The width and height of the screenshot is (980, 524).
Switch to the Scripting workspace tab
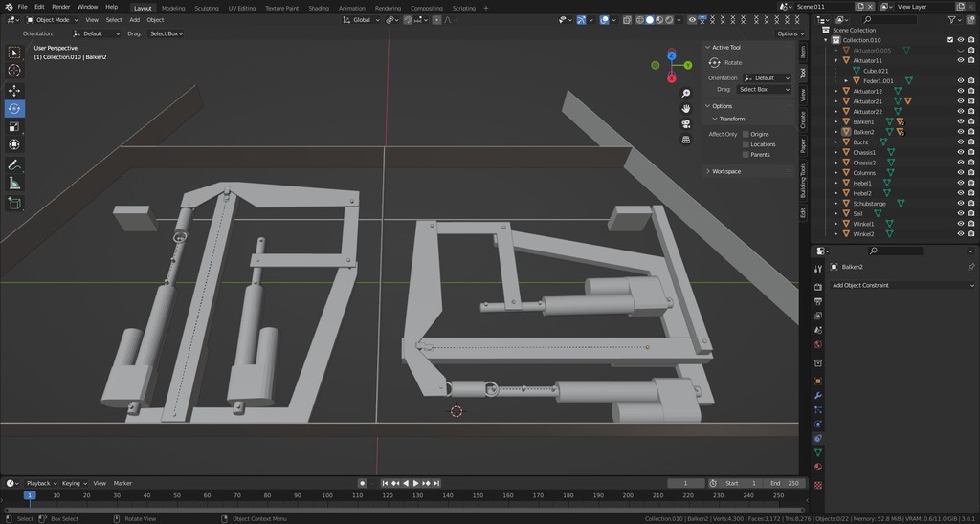464,8
